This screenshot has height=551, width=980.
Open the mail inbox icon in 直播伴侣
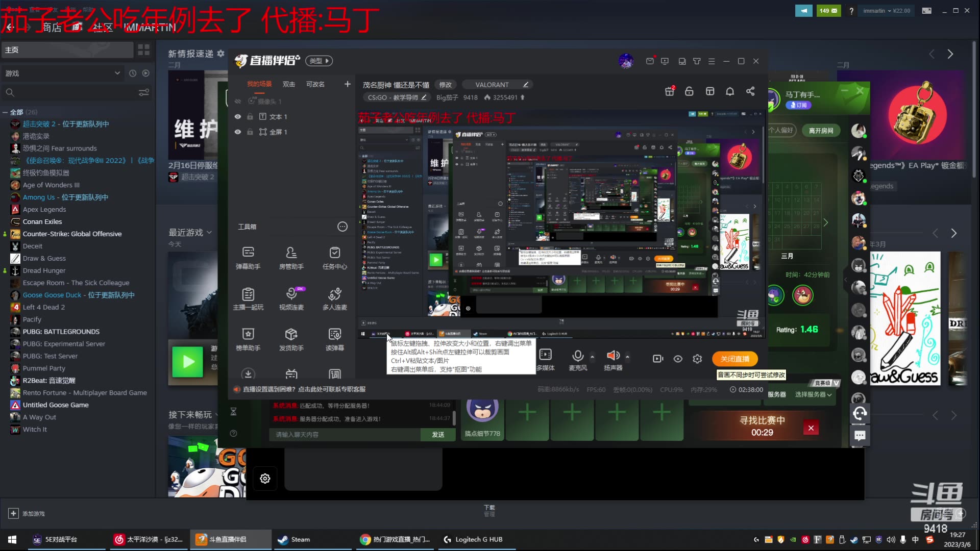[x=650, y=61]
